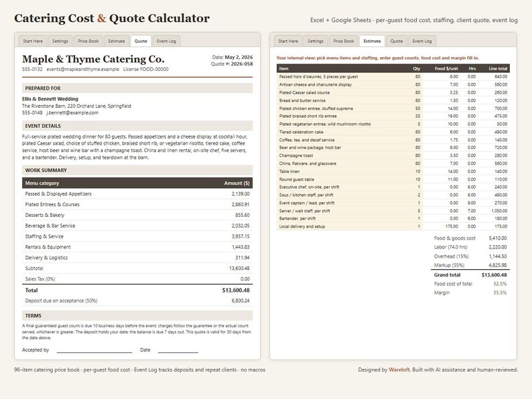This screenshot has width=532, height=399.
Task: Click the date May 2, 2026
Action: (x=239, y=57)
